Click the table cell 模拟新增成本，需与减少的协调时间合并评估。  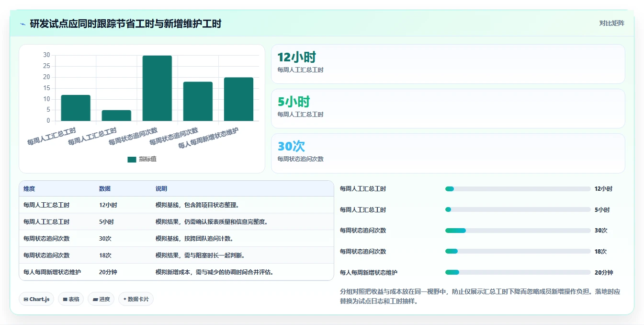[215, 272]
